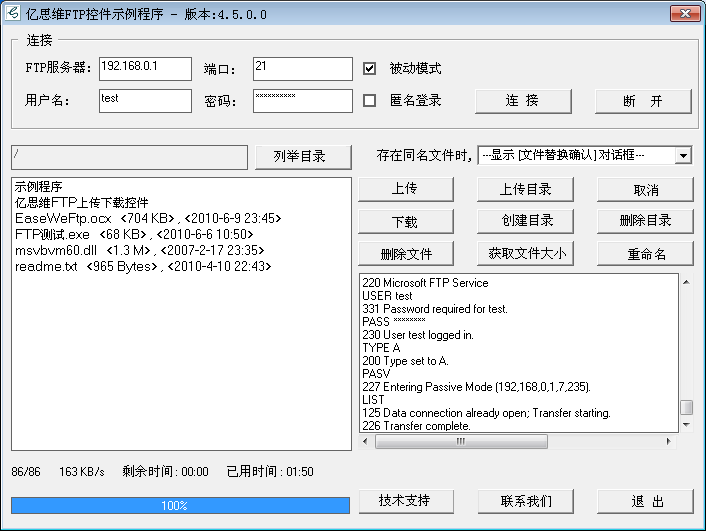Click log scrollbar up arrow
706x531 pixels.
(686, 282)
